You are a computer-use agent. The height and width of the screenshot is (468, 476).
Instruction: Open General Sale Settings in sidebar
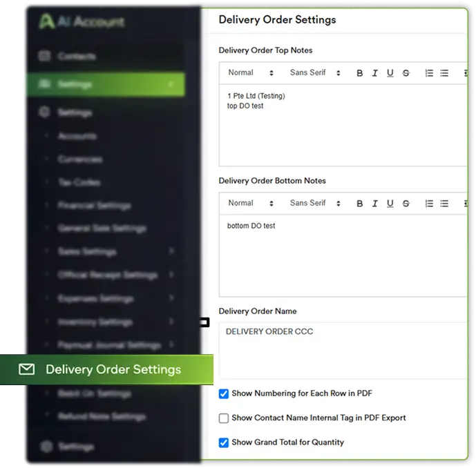(102, 228)
